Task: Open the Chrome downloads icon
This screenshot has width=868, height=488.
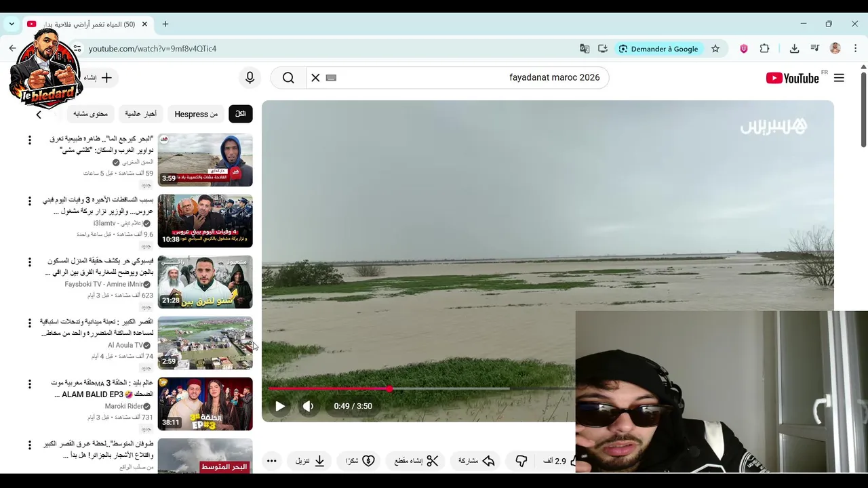Action: pos(794,49)
